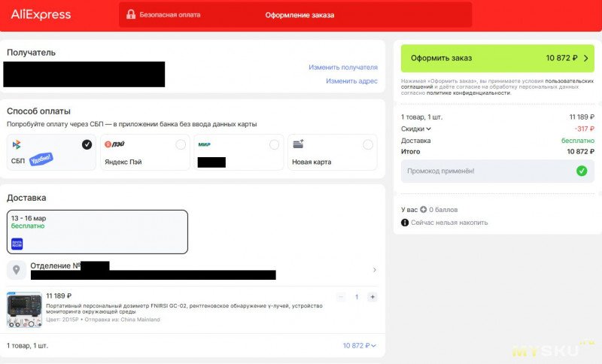602x364 pixels.
Task: Increase product quantity with plus button
Action: 372,297
